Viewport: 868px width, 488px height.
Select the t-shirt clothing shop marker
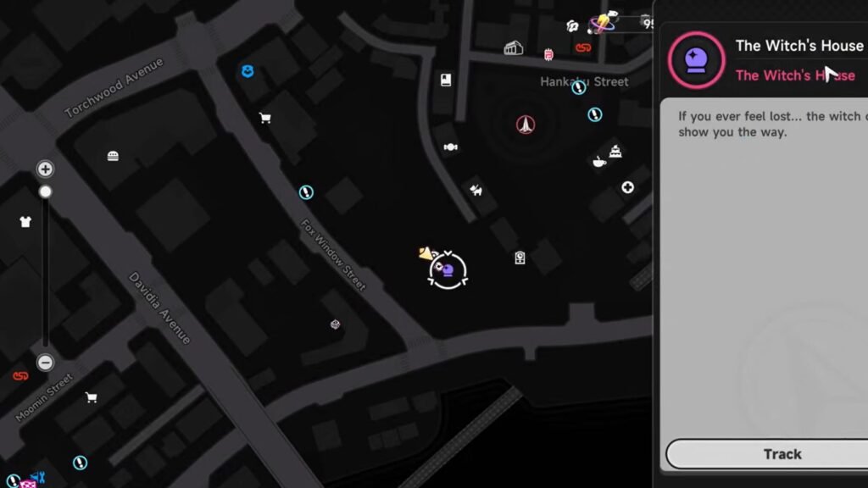(x=25, y=222)
